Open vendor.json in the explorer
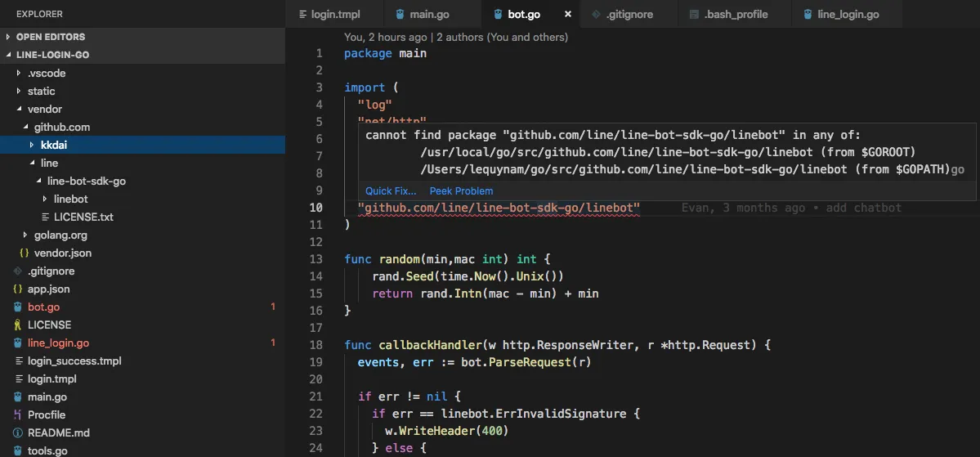Screen dimensions: 980x457 (x=62, y=253)
